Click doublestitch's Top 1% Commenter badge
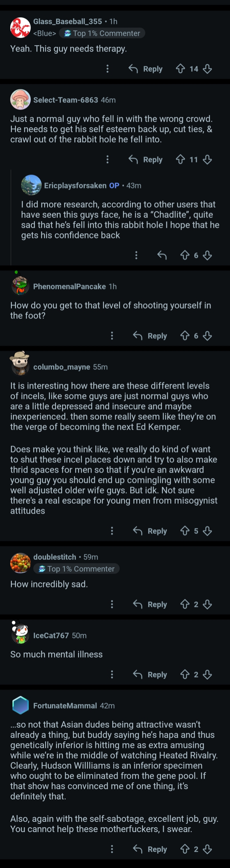The image size is (230, 868). point(77,569)
